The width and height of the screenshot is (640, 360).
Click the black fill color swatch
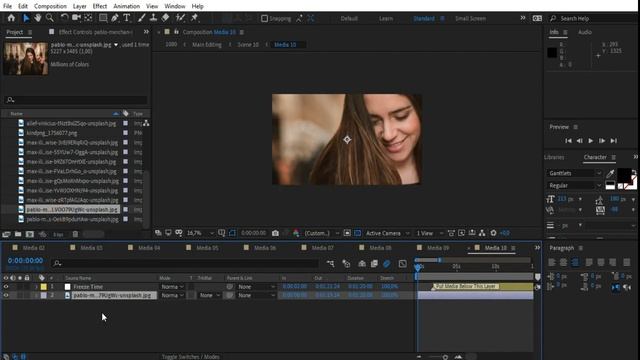coord(624,175)
